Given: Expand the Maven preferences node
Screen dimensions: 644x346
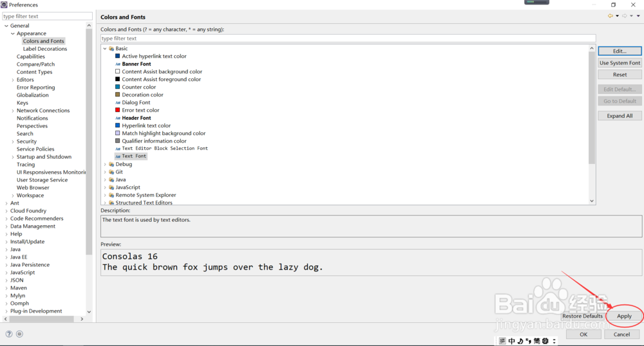Looking at the screenshot, I should (x=6, y=287).
